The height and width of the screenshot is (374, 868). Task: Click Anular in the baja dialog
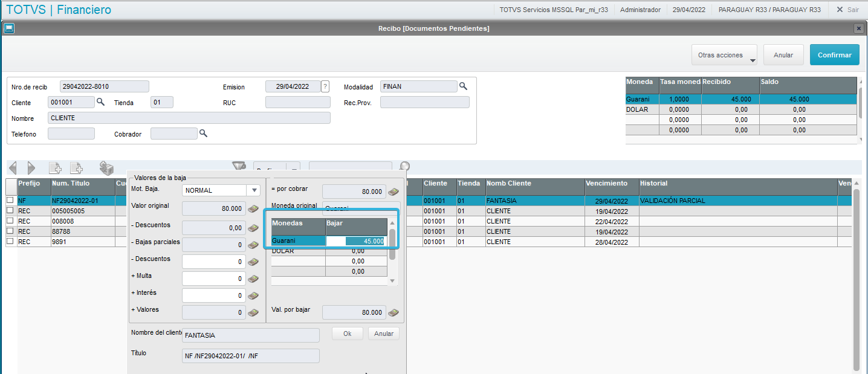384,334
